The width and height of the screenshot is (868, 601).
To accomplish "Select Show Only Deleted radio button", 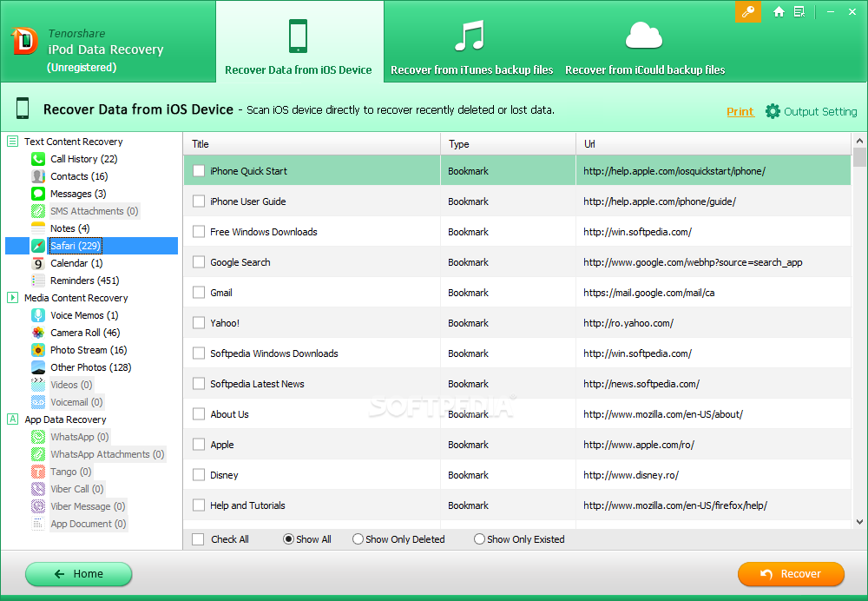I will [358, 539].
